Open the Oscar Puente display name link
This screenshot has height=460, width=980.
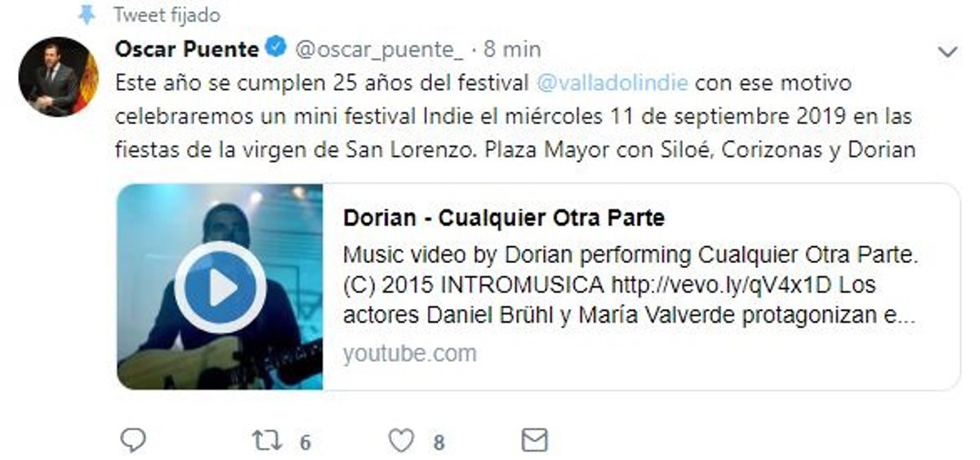tap(187, 49)
